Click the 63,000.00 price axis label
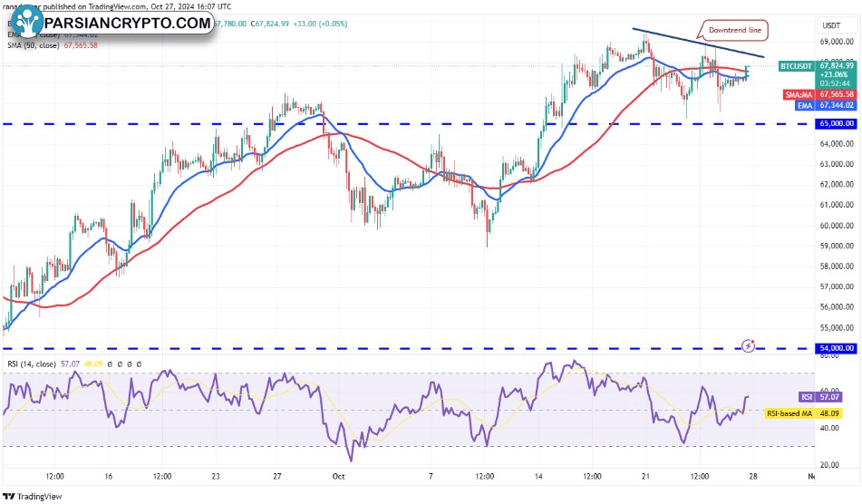The height and width of the screenshot is (504, 862). tap(837, 164)
